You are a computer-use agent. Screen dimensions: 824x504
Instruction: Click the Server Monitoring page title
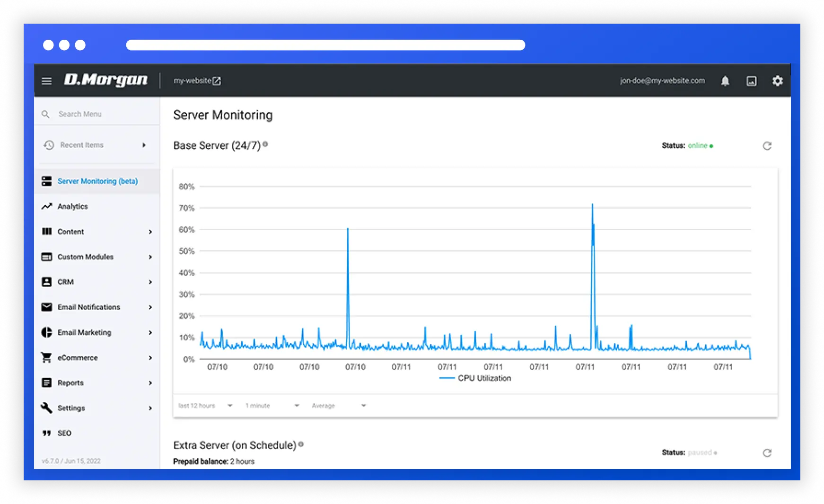click(223, 115)
